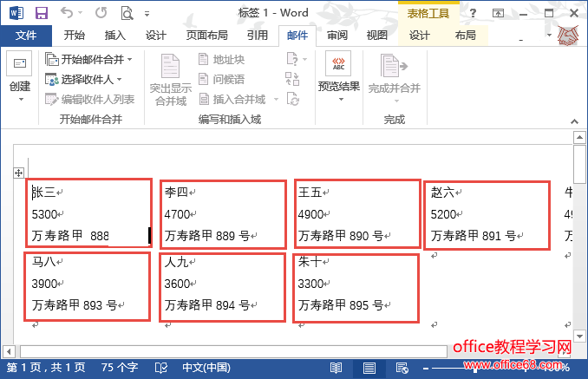This screenshot has width=588, height=379.
Task: Open the 文件 tab
Action: coord(26,36)
